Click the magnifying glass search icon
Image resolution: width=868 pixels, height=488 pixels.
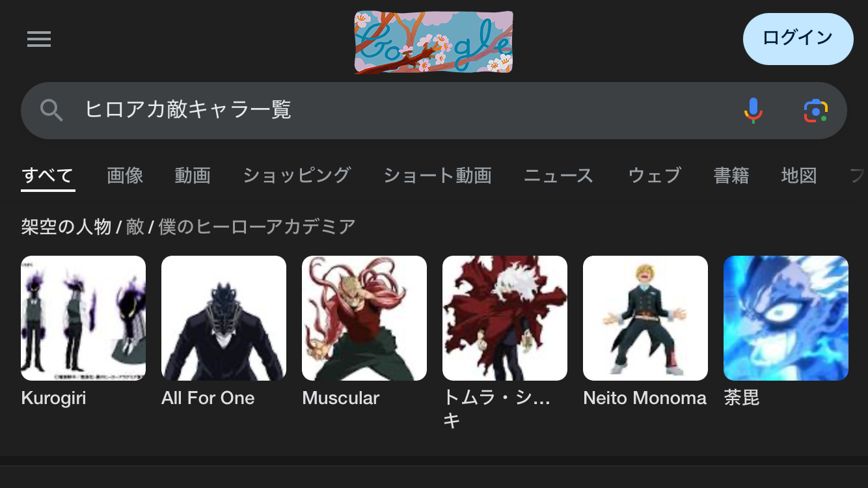click(51, 111)
